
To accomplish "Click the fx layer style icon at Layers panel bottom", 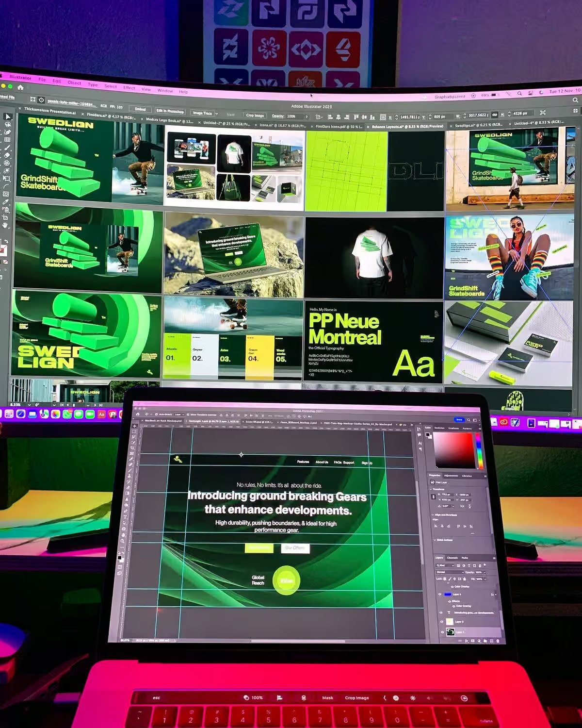I will point(467,641).
